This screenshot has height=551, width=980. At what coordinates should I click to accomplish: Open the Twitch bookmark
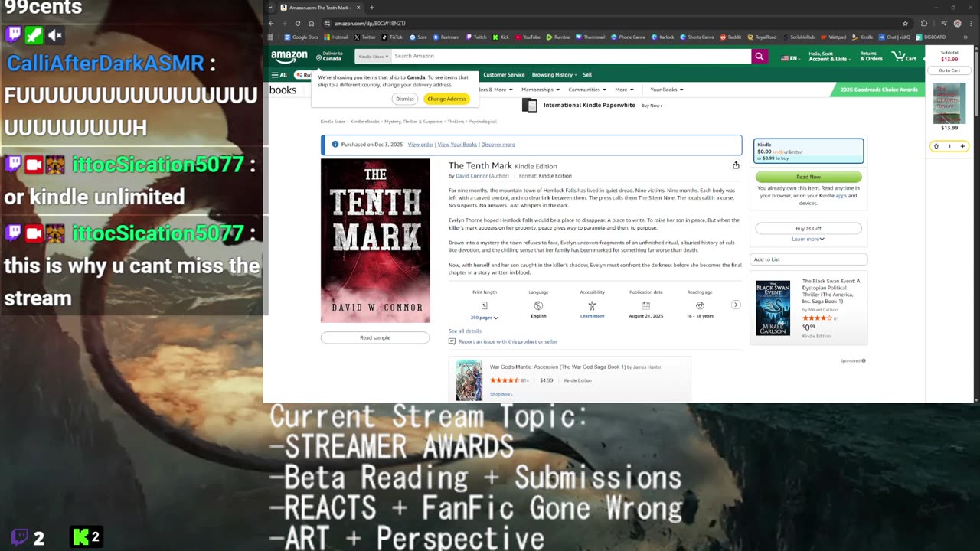point(476,37)
